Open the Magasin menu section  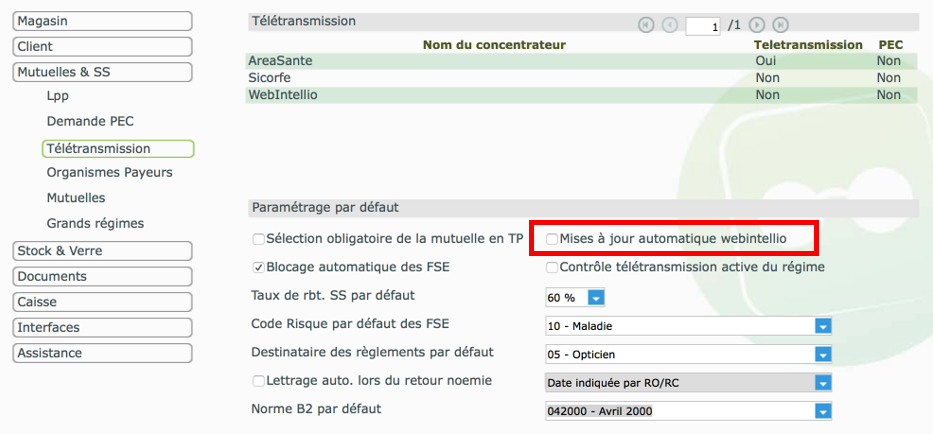tap(102, 21)
